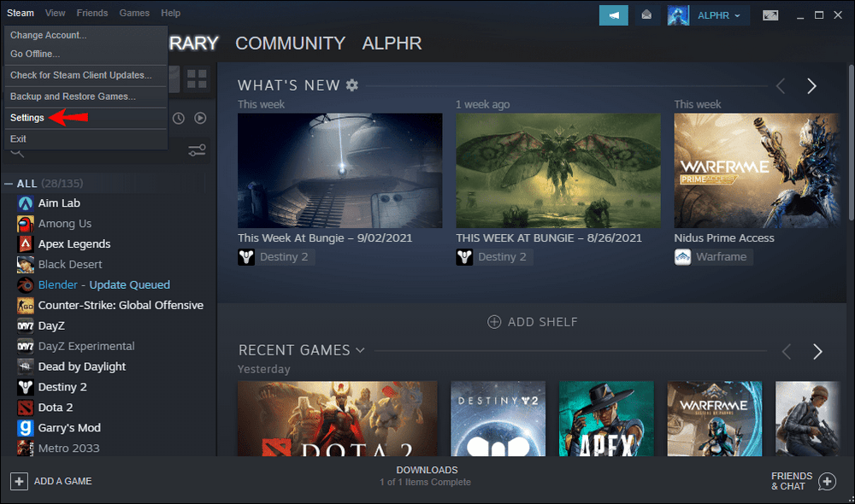The height and width of the screenshot is (504, 855).
Task: Open the What's New settings gear
Action: tap(352, 85)
